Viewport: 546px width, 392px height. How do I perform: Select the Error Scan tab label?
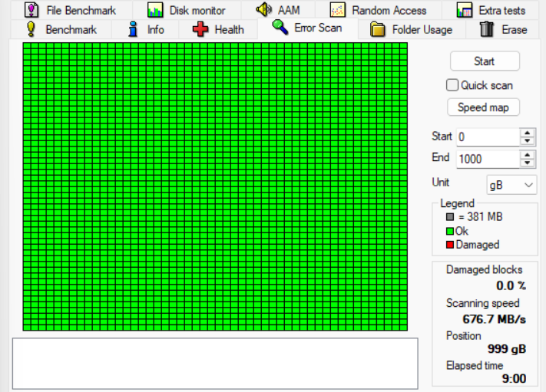click(x=318, y=28)
